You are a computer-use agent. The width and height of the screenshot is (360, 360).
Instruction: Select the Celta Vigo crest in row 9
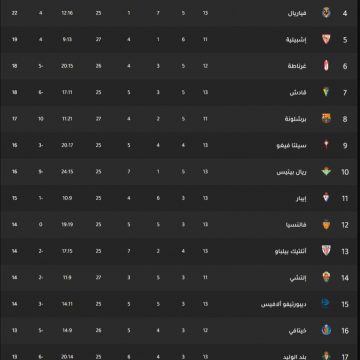326,145
